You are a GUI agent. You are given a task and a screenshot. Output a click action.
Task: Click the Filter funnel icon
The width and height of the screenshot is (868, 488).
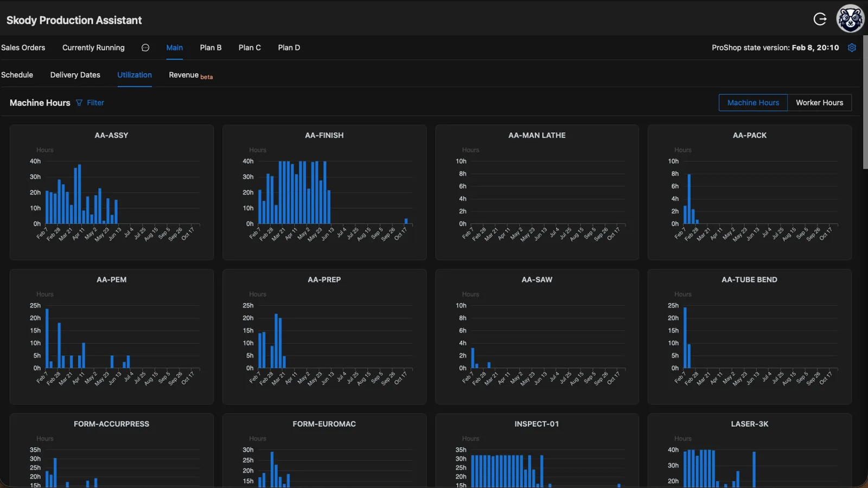click(79, 102)
